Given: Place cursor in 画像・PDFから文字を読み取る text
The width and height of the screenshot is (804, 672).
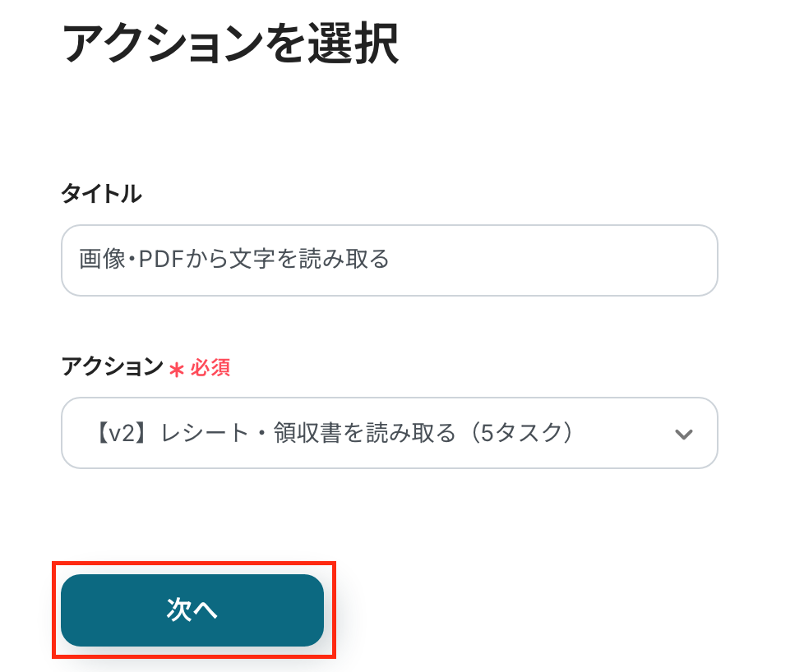Looking at the screenshot, I should (234, 260).
